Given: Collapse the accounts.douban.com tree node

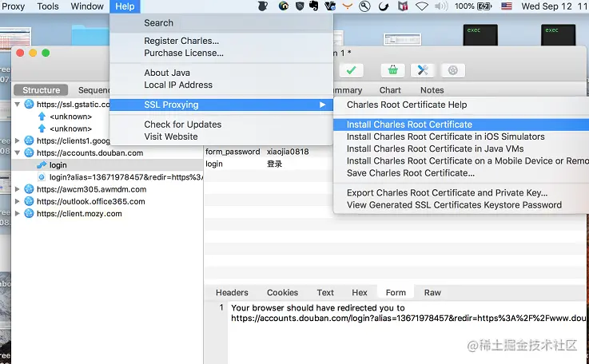Looking at the screenshot, I should pos(18,152).
